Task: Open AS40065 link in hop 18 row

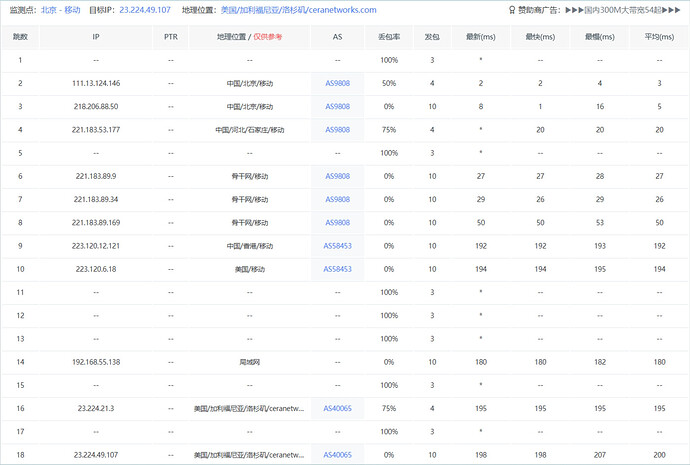Action: coord(338,455)
